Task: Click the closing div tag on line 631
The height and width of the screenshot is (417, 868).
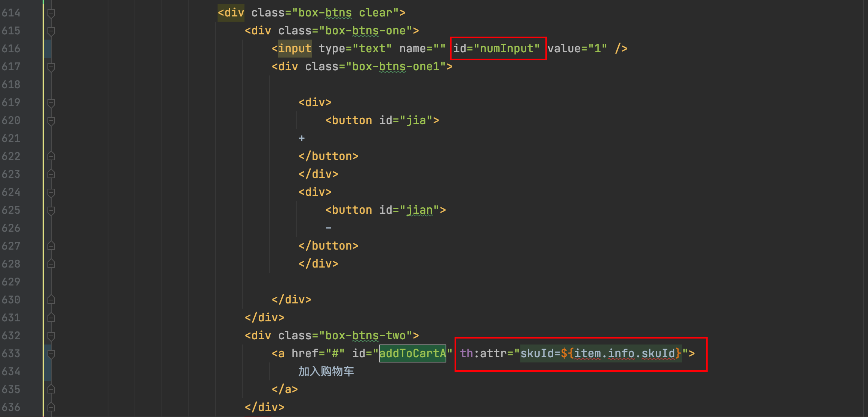Action: 265,318
